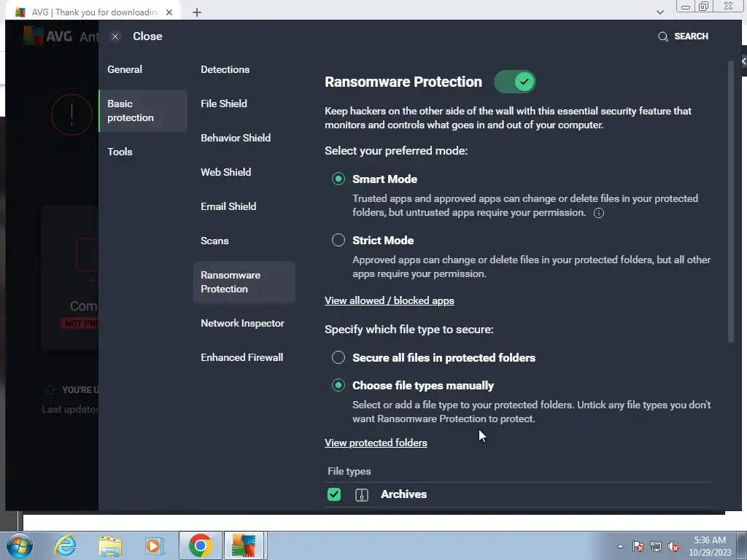Viewport: 747px width, 560px height.
Task: Open Windows Media Player from taskbar
Action: 155,545
